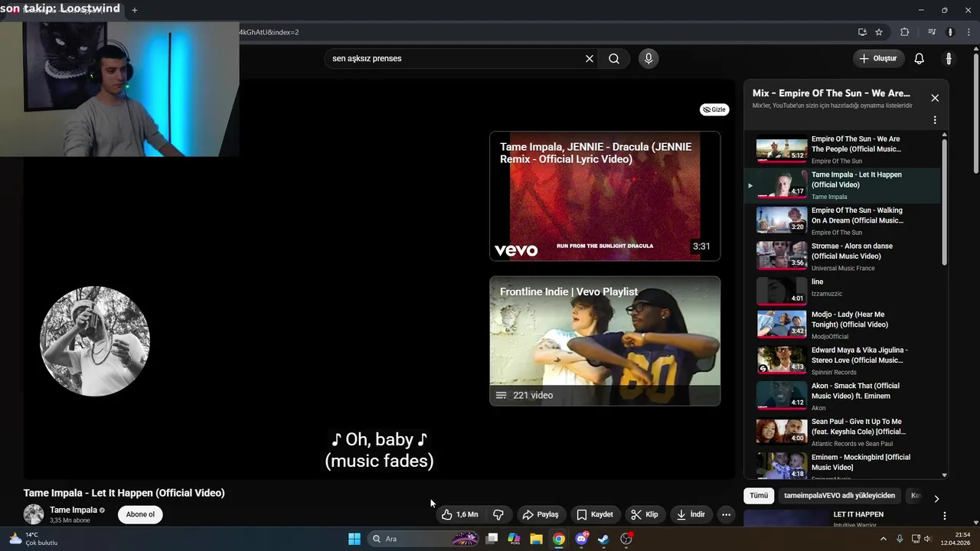Open OBS Studio from taskbar
The image size is (980, 551).
[x=626, y=539]
